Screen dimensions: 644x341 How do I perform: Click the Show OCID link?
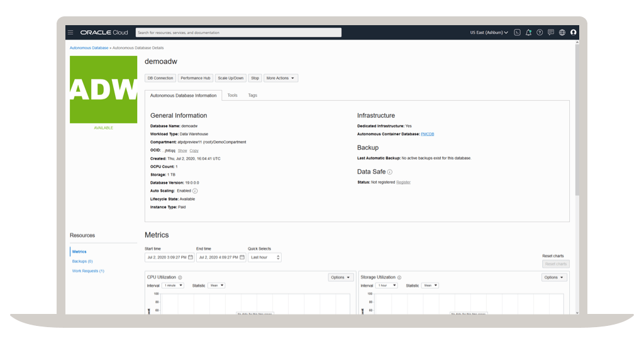182,151
